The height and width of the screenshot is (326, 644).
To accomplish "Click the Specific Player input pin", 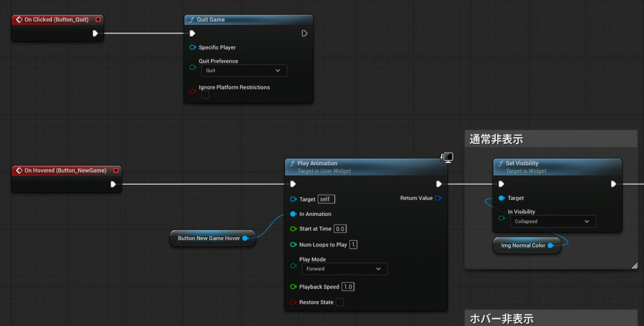I will [x=193, y=48].
